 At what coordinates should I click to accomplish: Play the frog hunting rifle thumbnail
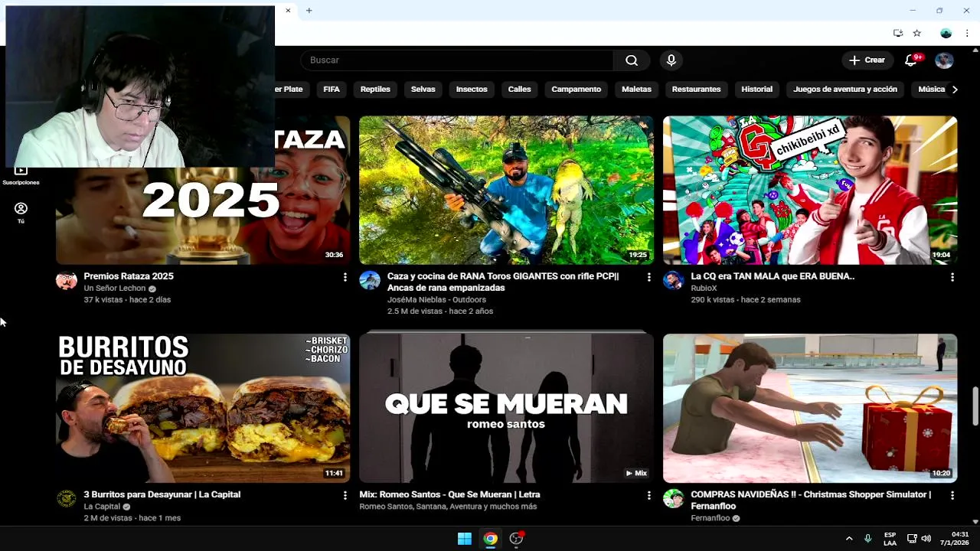tap(506, 190)
